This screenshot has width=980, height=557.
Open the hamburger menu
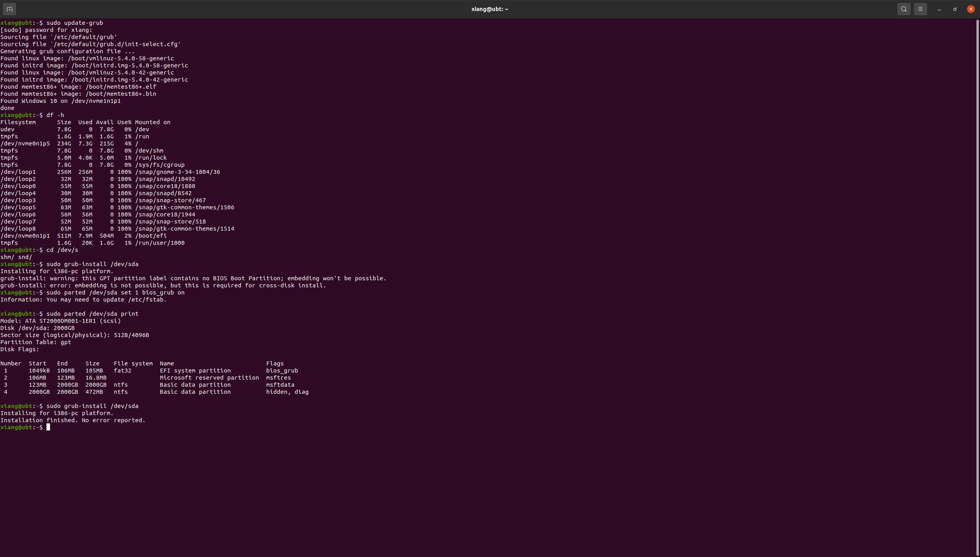pyautogui.click(x=921, y=9)
